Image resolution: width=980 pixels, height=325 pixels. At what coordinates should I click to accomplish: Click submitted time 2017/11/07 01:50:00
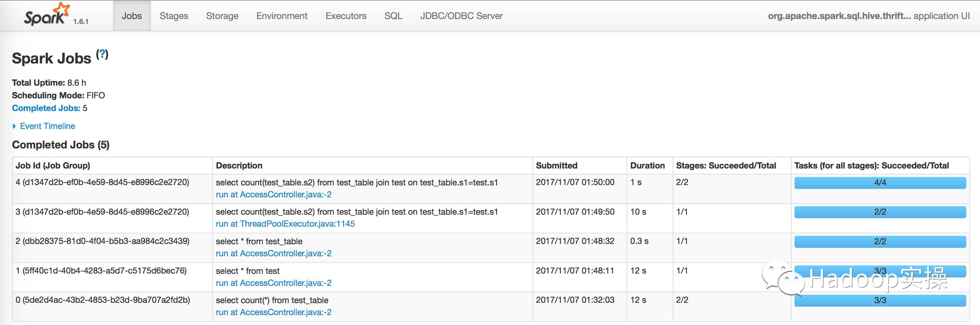click(x=575, y=182)
